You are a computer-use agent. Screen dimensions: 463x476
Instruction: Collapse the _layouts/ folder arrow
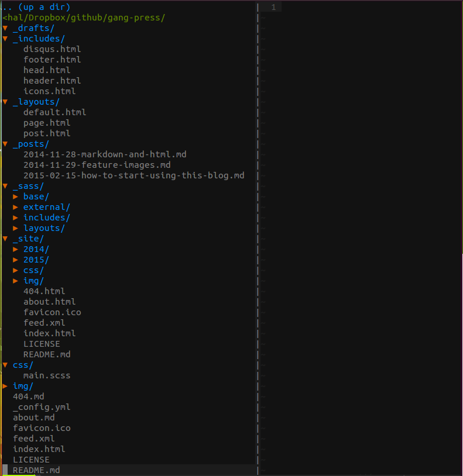coord(5,102)
